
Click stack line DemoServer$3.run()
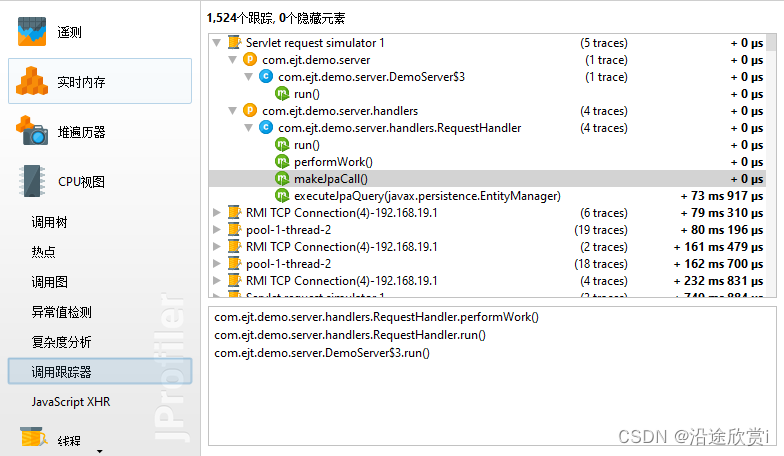322,353
